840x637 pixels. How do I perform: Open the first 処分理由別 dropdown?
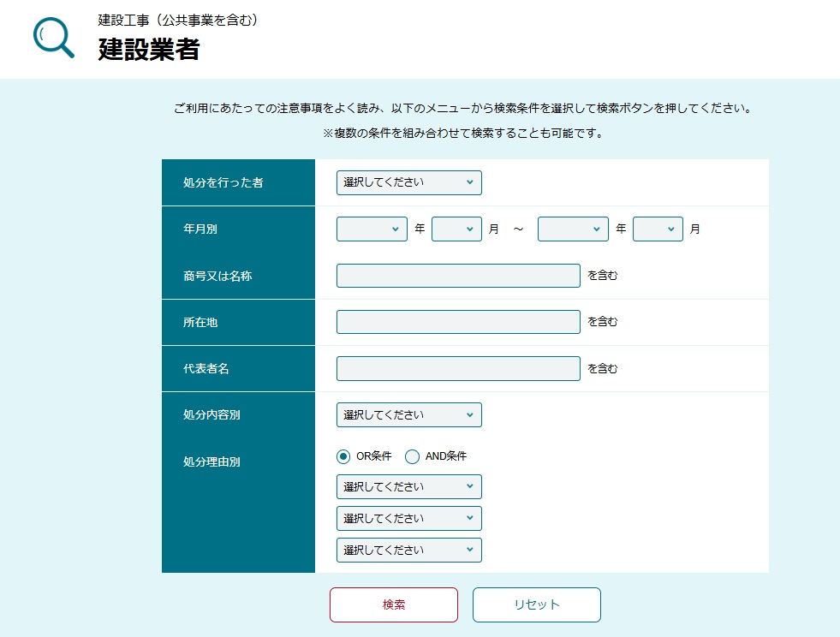click(x=409, y=486)
